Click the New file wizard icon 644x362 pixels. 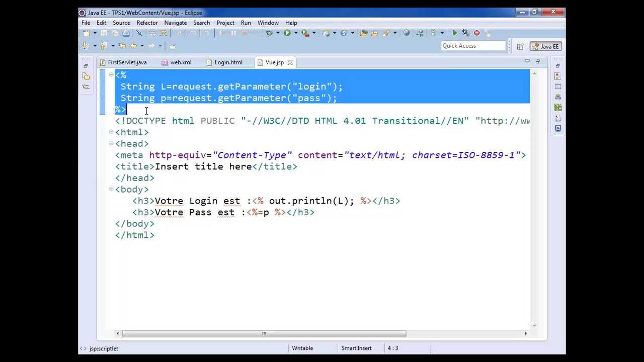click(x=86, y=33)
